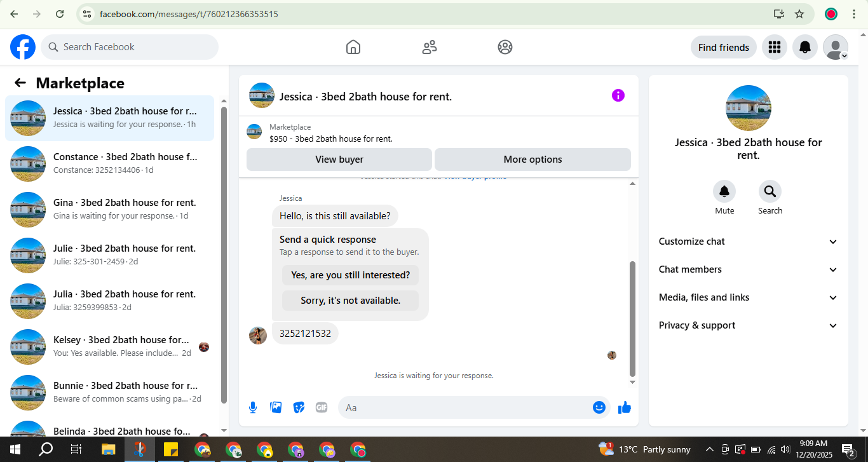Attach a photo using the image icon
868x462 pixels.
click(x=276, y=407)
